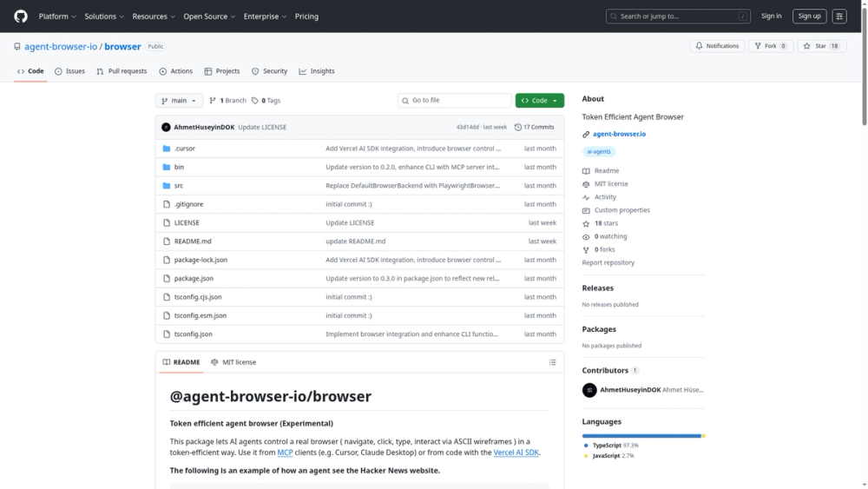Image resolution: width=868 pixels, height=489 pixels.
Task: Open the 43d14dd commit hash
Action: point(467,127)
